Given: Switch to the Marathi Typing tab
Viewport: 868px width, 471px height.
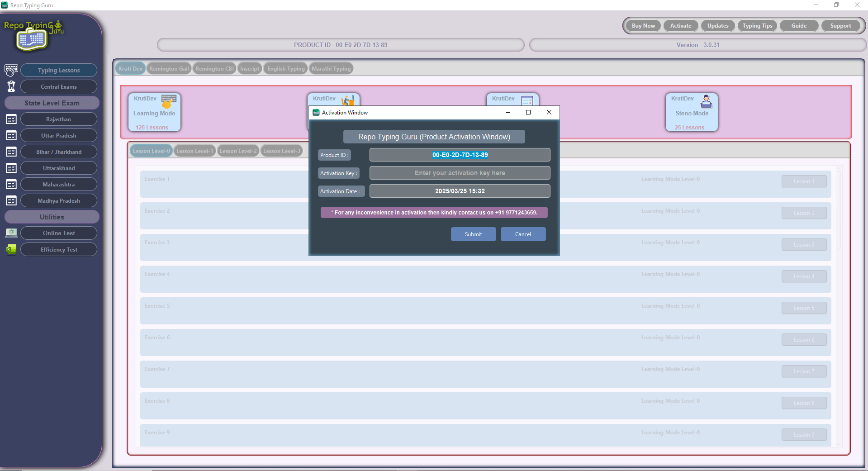Looking at the screenshot, I should tap(331, 69).
